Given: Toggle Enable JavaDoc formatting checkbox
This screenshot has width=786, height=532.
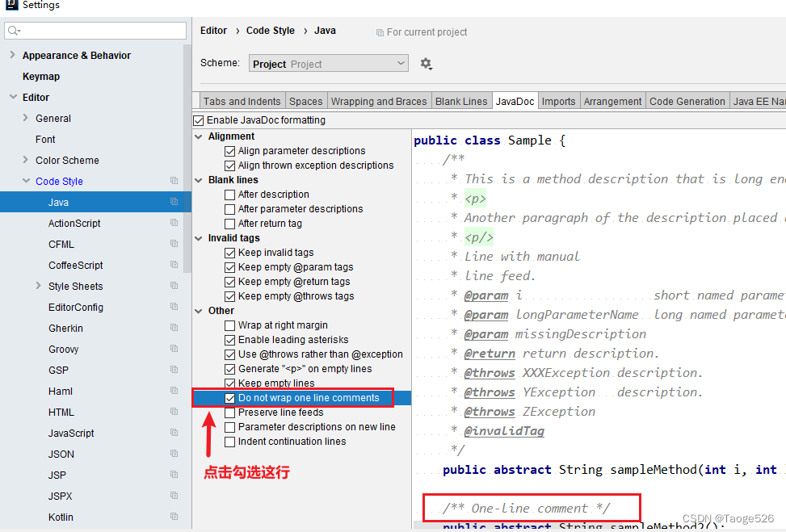Looking at the screenshot, I should [199, 121].
